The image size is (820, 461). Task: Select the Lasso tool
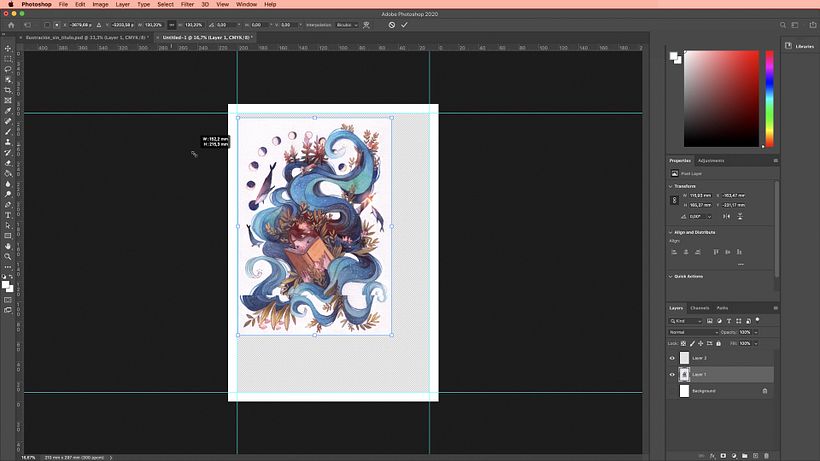pos(8,69)
